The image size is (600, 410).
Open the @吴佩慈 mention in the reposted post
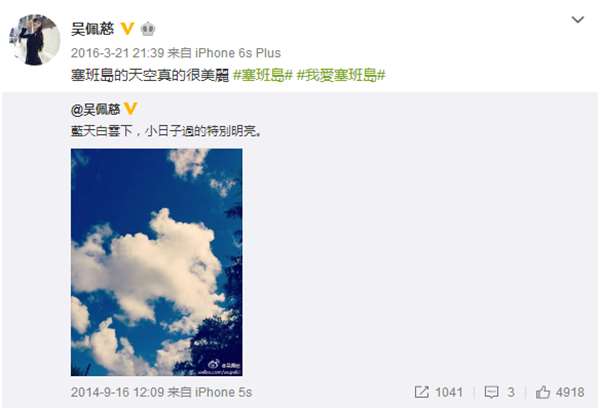tap(96, 109)
